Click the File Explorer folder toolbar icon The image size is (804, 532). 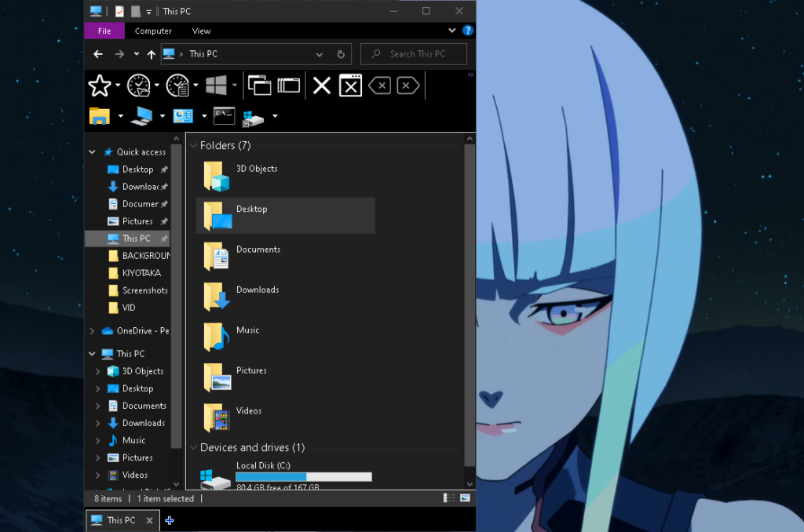tap(100, 116)
